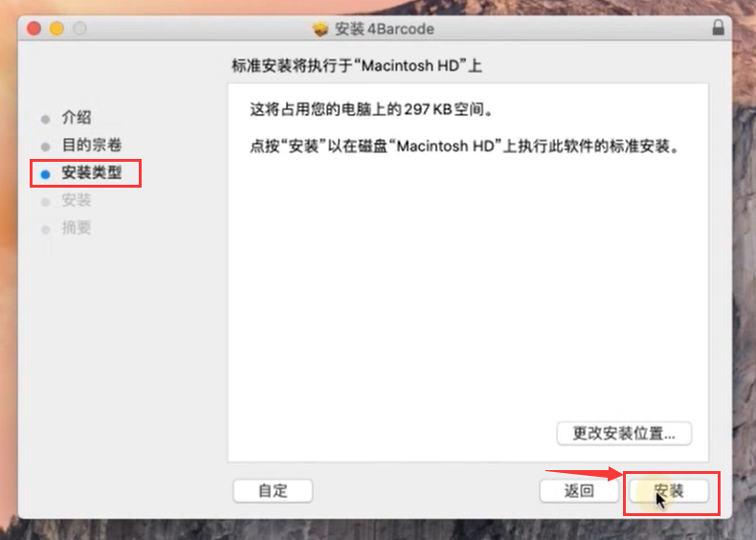Screen dimensions: 756x540
Task: Open 更改安装位置... to change install location
Action: pos(624,434)
